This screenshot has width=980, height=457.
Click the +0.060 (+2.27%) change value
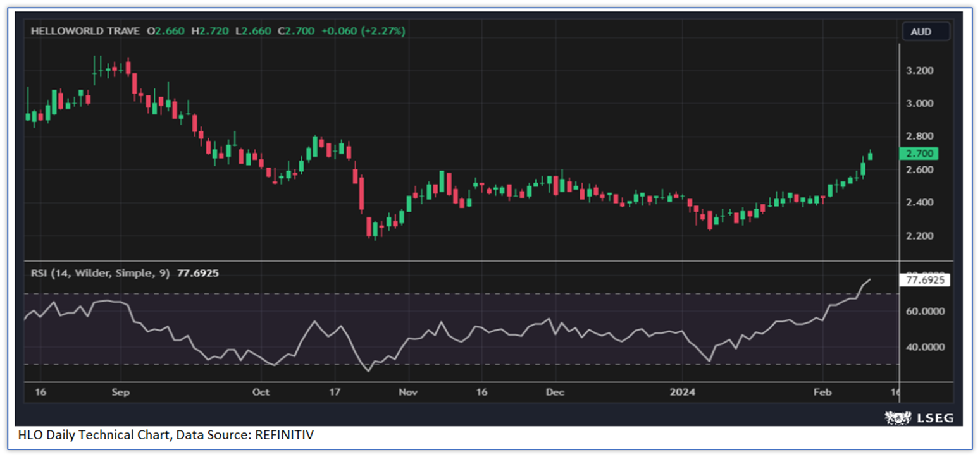tap(363, 30)
